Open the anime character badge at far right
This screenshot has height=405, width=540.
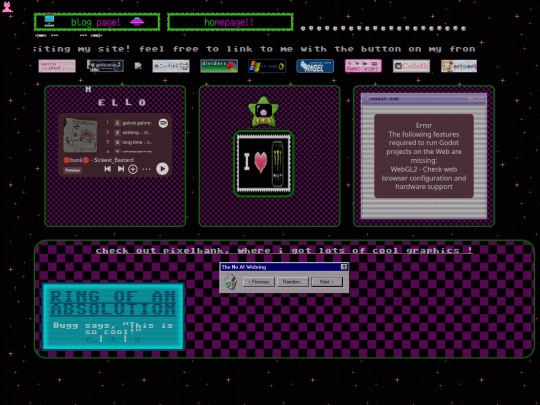pos(459,66)
